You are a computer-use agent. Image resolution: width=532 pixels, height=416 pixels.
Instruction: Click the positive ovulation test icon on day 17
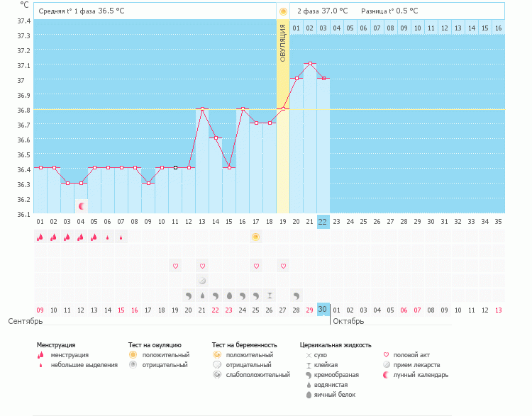pyautogui.click(x=256, y=237)
